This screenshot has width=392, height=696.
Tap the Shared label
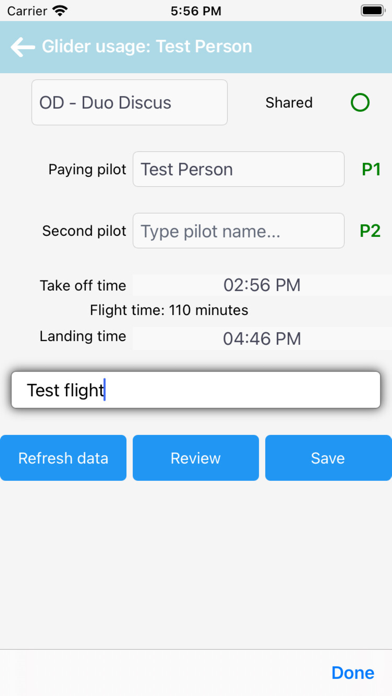pyautogui.click(x=289, y=103)
